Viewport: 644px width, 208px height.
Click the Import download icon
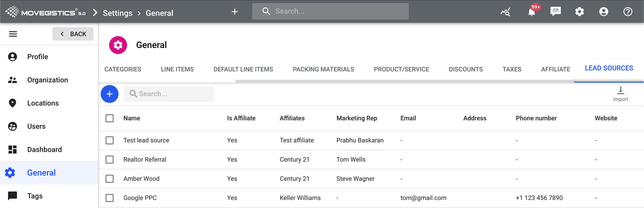[620, 91]
